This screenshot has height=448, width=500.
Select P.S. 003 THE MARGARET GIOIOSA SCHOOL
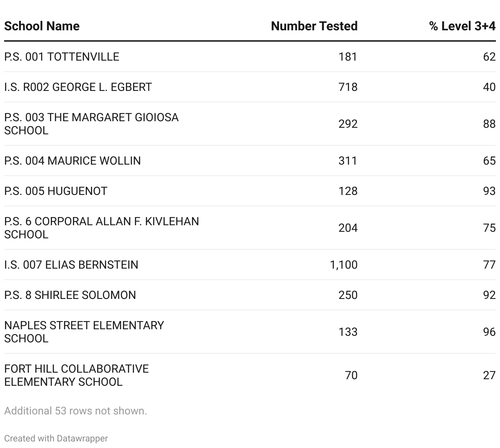91,124
